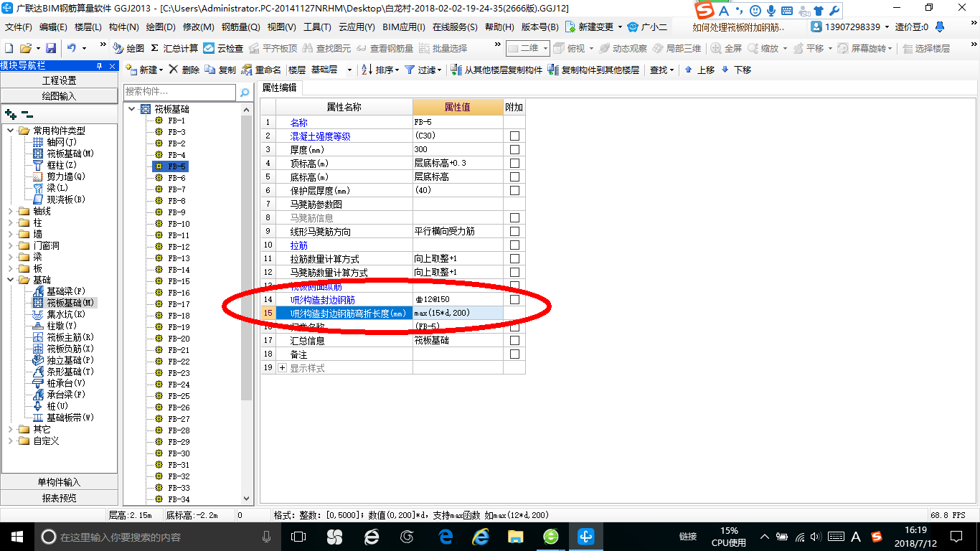Image resolution: width=980 pixels, height=551 pixels.
Task: Tick 附加 checkbox for 汇总信息 row
Action: (514, 340)
